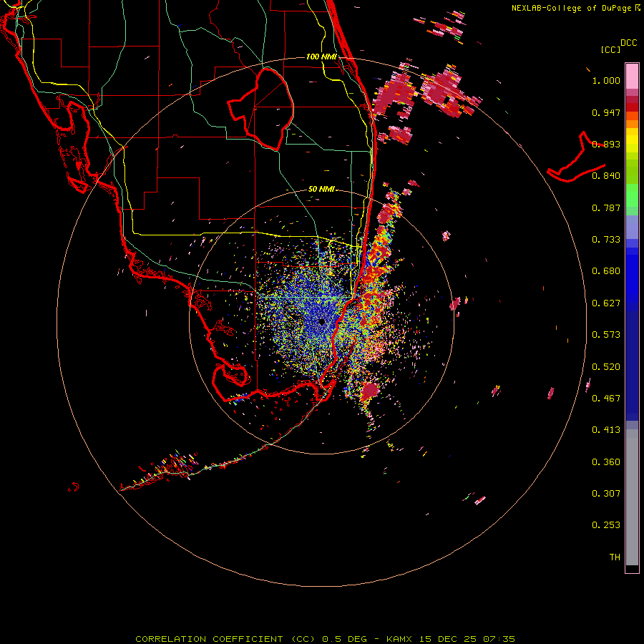Click the 0.520 scale value

606,367
